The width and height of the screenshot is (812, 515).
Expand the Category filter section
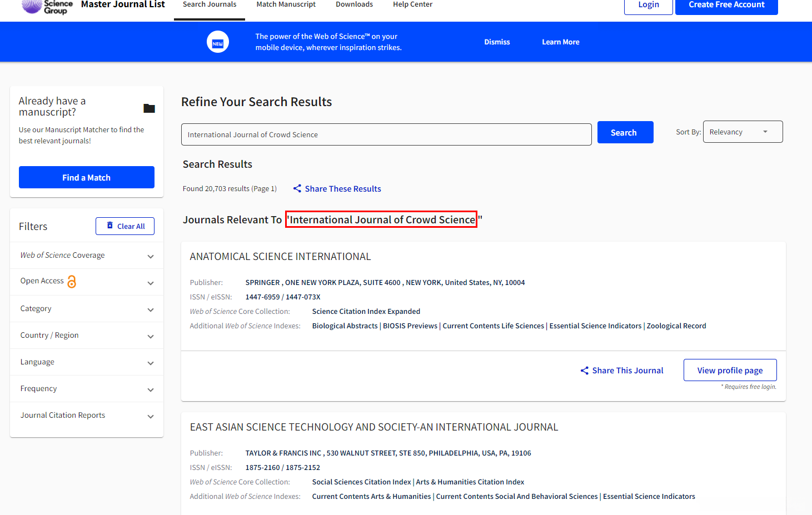(x=151, y=309)
